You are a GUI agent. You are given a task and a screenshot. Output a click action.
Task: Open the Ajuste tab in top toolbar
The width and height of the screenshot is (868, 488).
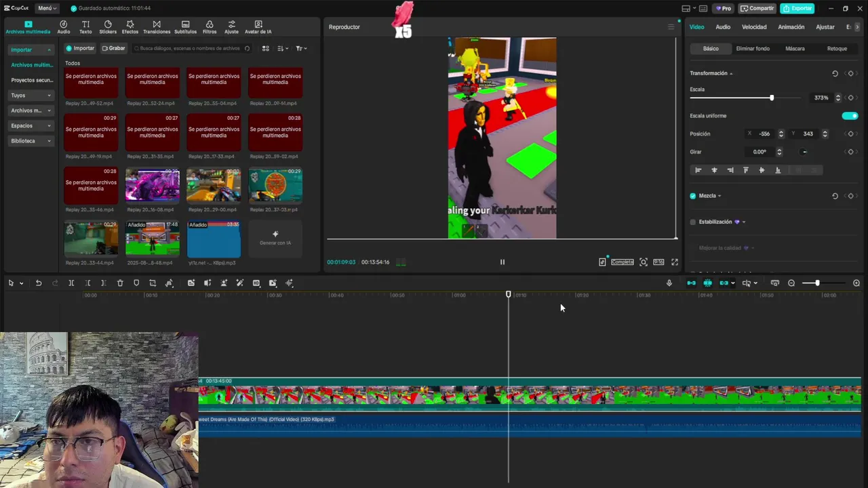pos(231,27)
